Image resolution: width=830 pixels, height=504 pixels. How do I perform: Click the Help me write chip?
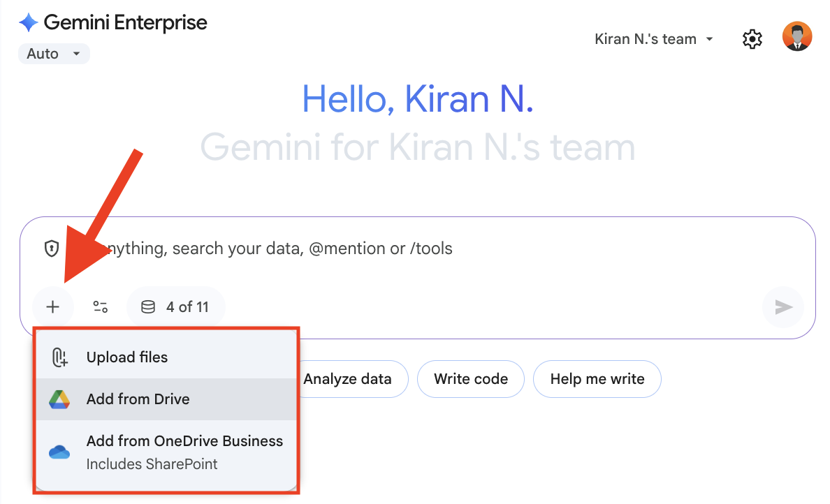[x=597, y=379]
